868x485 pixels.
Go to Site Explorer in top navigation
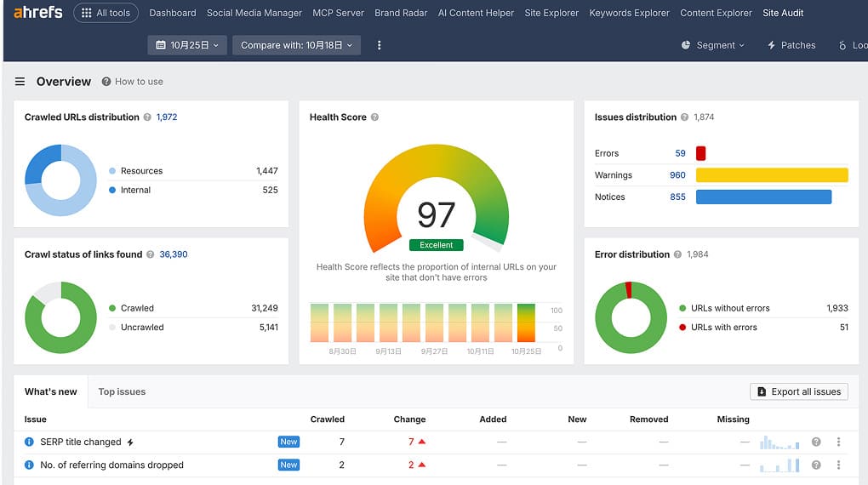click(551, 13)
